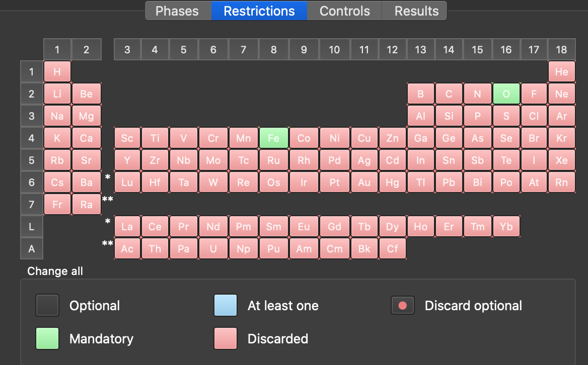Toggle the mandatory O element

[506, 94]
